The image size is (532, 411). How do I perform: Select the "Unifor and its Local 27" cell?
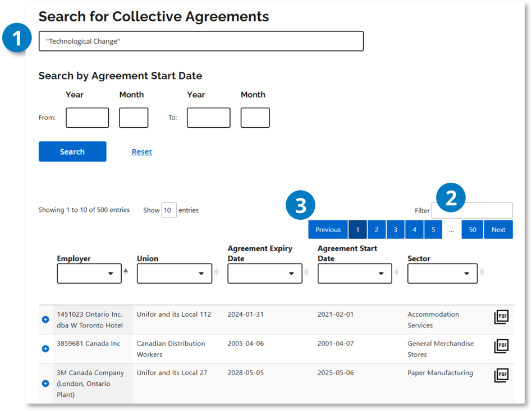pos(172,373)
